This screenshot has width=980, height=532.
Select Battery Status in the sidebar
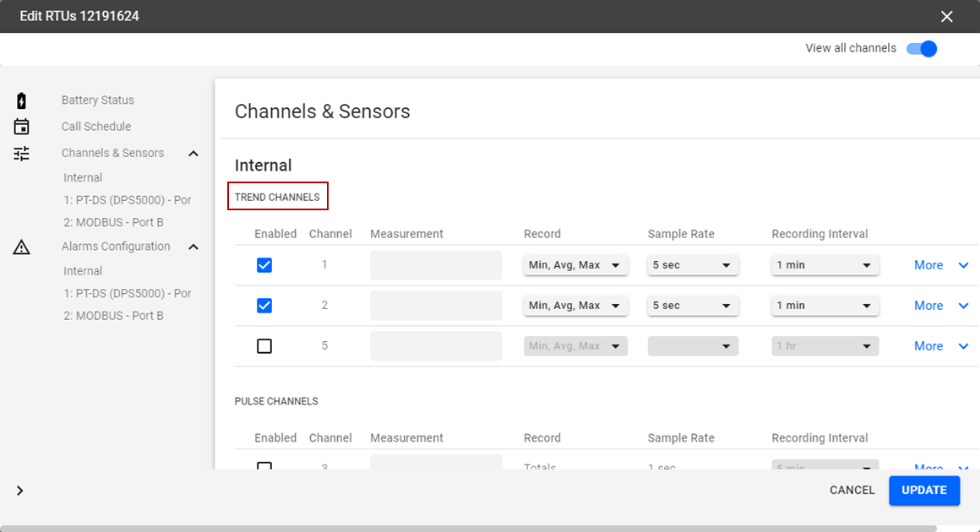click(x=98, y=100)
